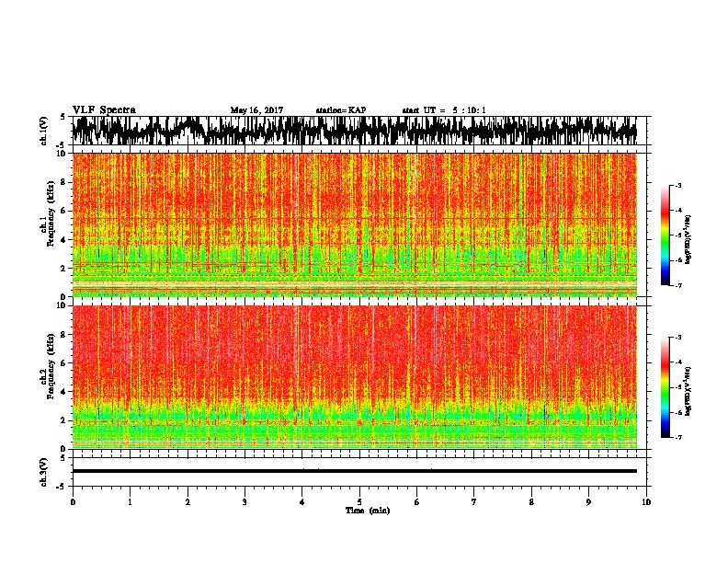Click the ch.2 color scale log(PSD) units label
This screenshot has width=728, height=563.
click(688, 392)
